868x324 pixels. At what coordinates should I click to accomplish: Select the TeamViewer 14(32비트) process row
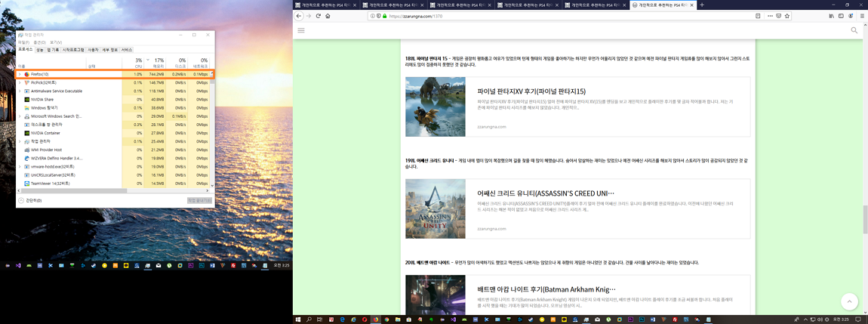[113, 183]
